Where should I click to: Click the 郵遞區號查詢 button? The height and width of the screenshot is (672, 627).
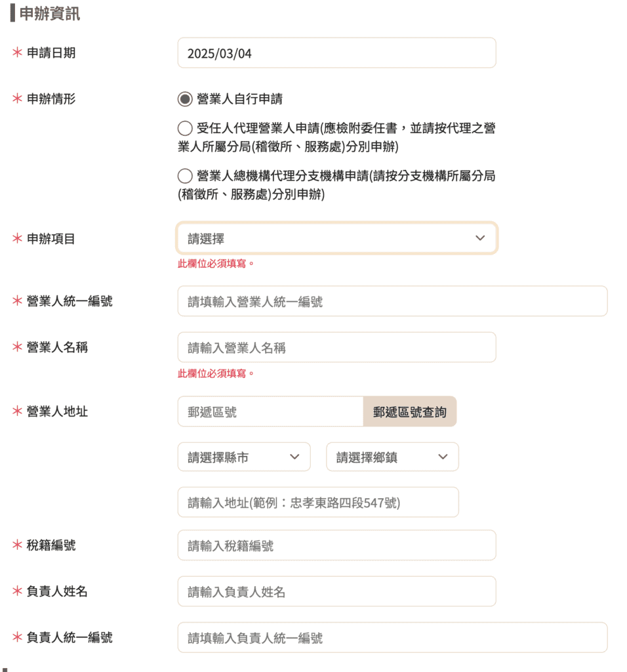pos(409,411)
